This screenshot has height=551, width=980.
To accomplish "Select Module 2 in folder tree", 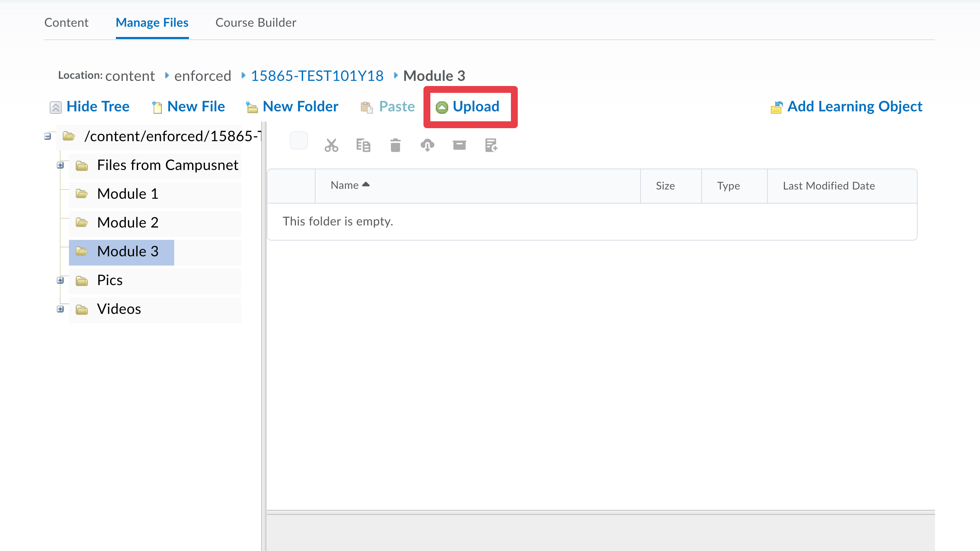I will click(x=128, y=223).
